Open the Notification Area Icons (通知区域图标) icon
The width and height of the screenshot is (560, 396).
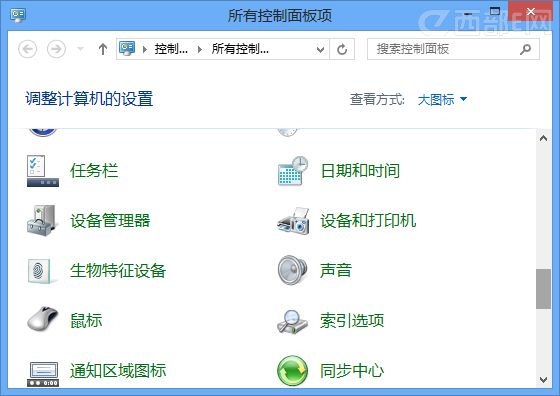pyautogui.click(x=43, y=374)
